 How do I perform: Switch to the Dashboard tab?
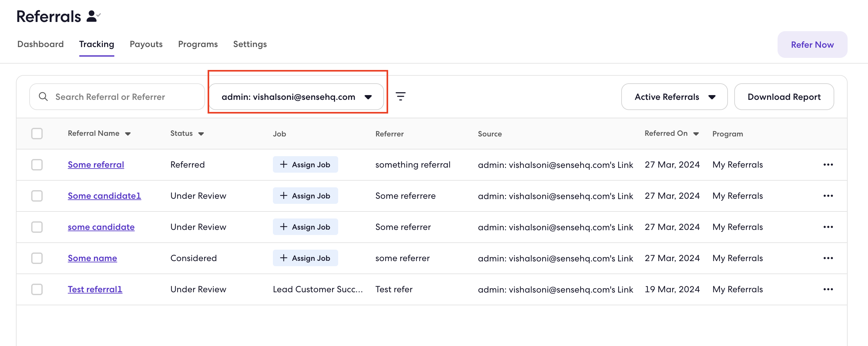click(x=40, y=44)
